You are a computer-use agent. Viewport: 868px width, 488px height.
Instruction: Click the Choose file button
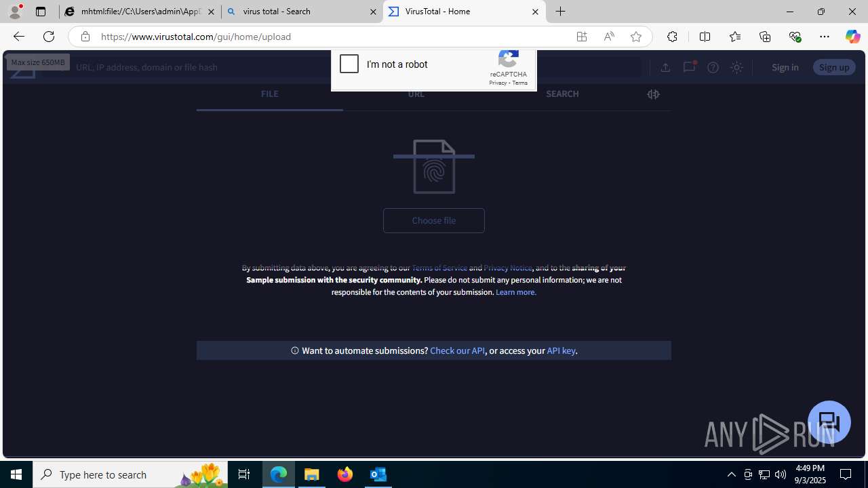click(434, 220)
